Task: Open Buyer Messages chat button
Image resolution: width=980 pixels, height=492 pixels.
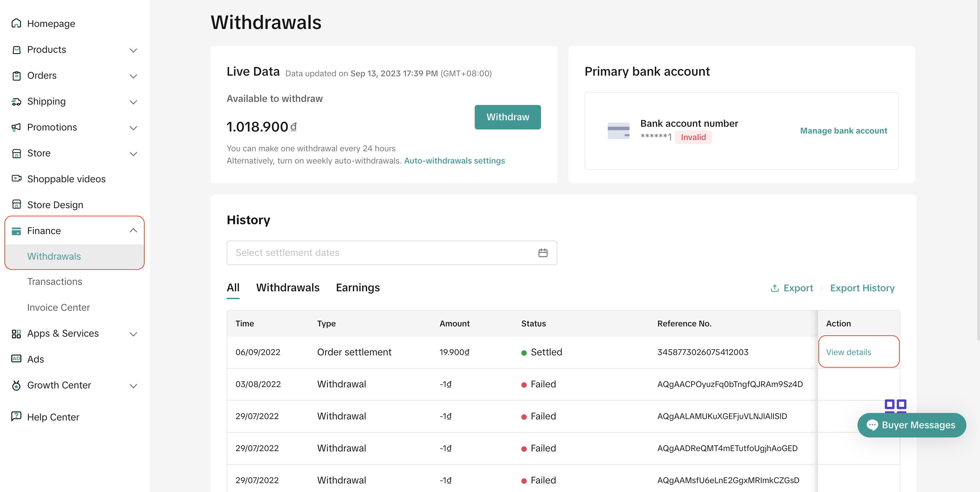Action: pyautogui.click(x=912, y=425)
